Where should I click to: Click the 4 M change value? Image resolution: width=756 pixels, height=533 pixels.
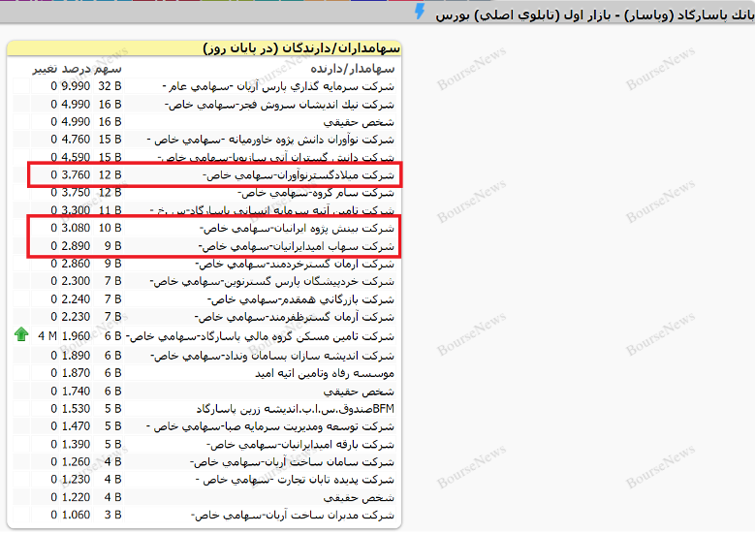(47, 336)
